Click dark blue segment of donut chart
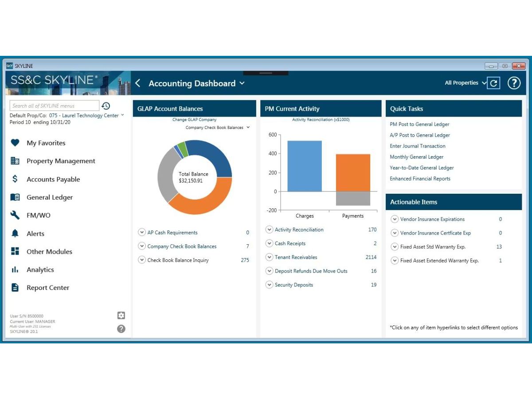The image size is (532, 399). point(216,156)
